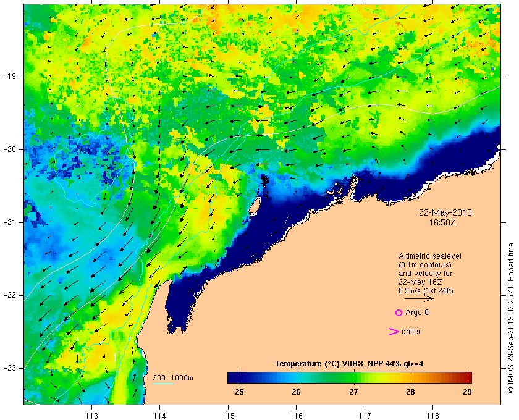This screenshot has height=420, width=519.
Task: Click the 'drifter' legend label
Action: point(411,332)
